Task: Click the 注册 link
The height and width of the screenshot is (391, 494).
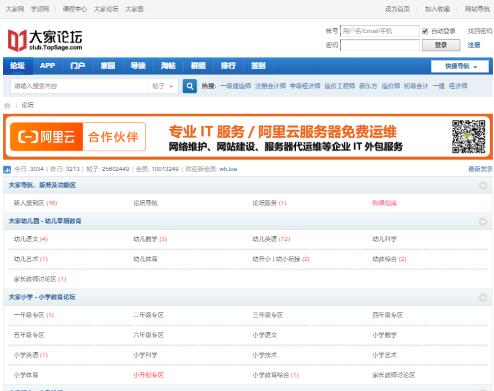Action: pyautogui.click(x=474, y=45)
